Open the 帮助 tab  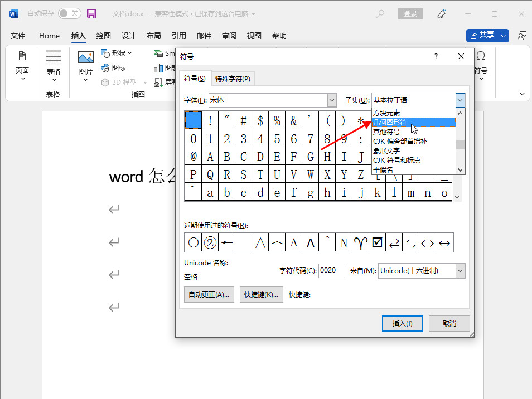(279, 36)
